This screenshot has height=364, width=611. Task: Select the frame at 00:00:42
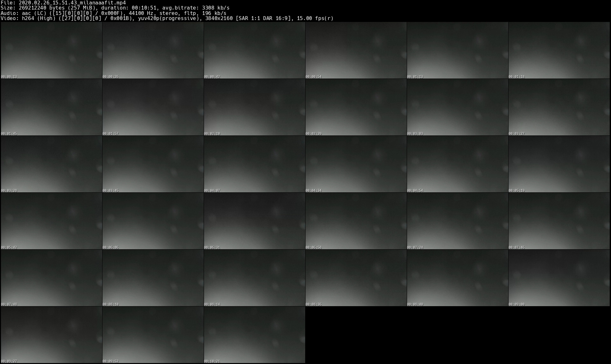[254, 50]
